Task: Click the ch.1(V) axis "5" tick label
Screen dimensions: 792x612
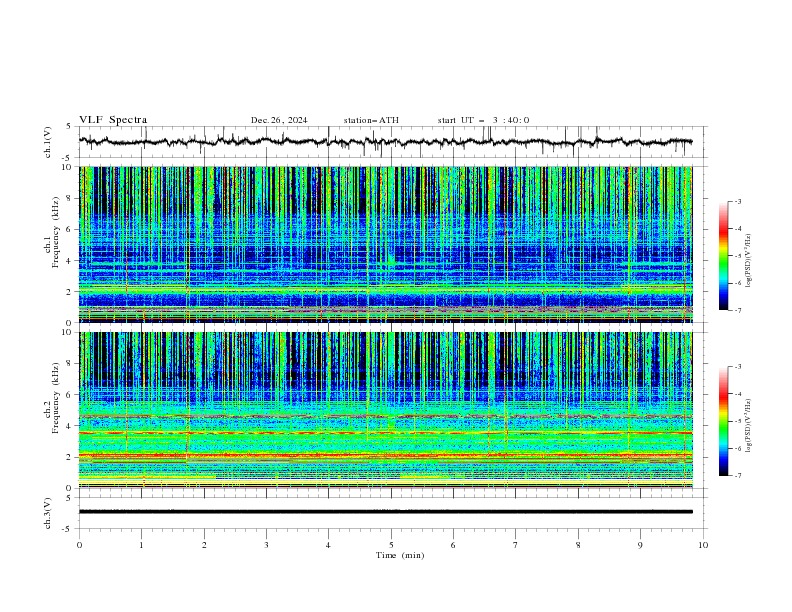Action: click(69, 127)
